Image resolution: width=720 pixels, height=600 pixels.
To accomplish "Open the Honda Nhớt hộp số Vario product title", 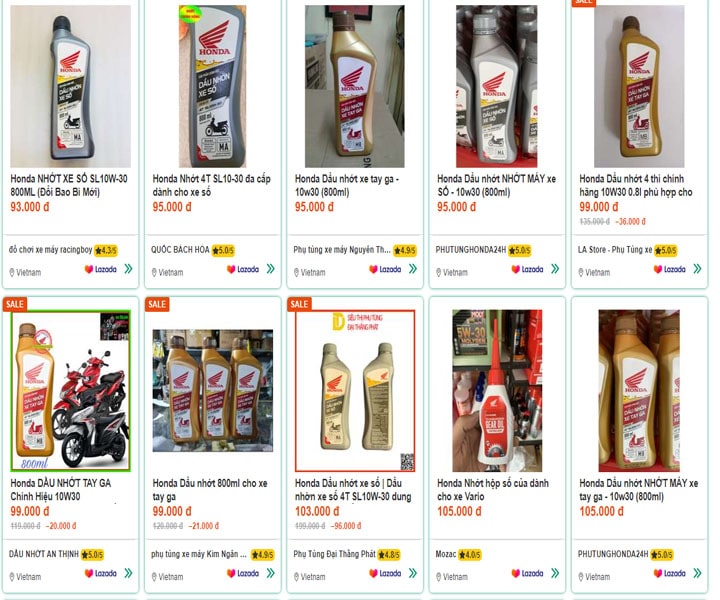I will (x=493, y=489).
